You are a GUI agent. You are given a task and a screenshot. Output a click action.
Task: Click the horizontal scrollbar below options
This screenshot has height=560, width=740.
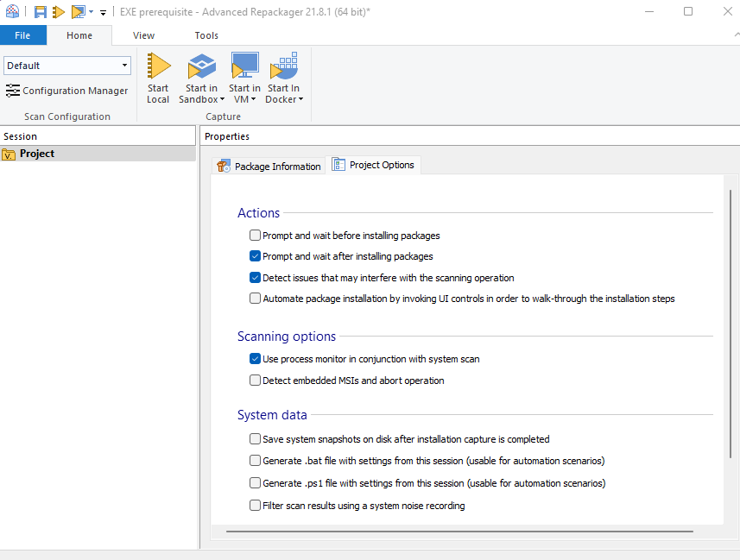459,532
